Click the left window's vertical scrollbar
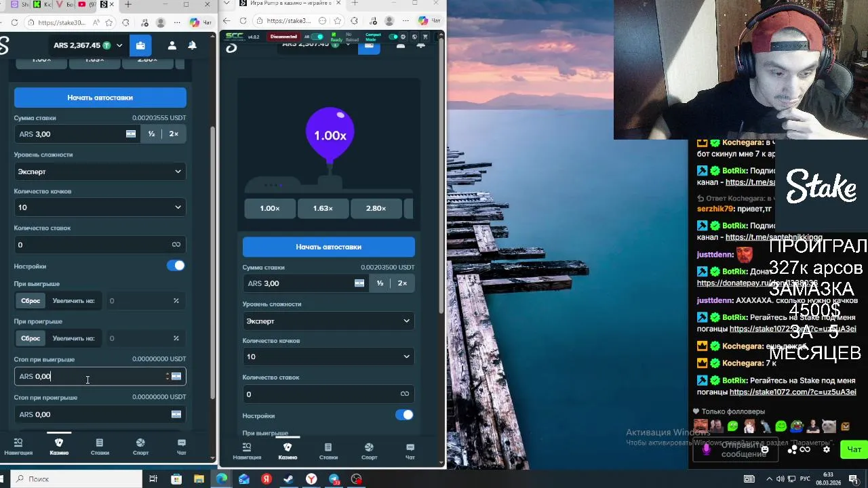868x488 pixels. 213,263
